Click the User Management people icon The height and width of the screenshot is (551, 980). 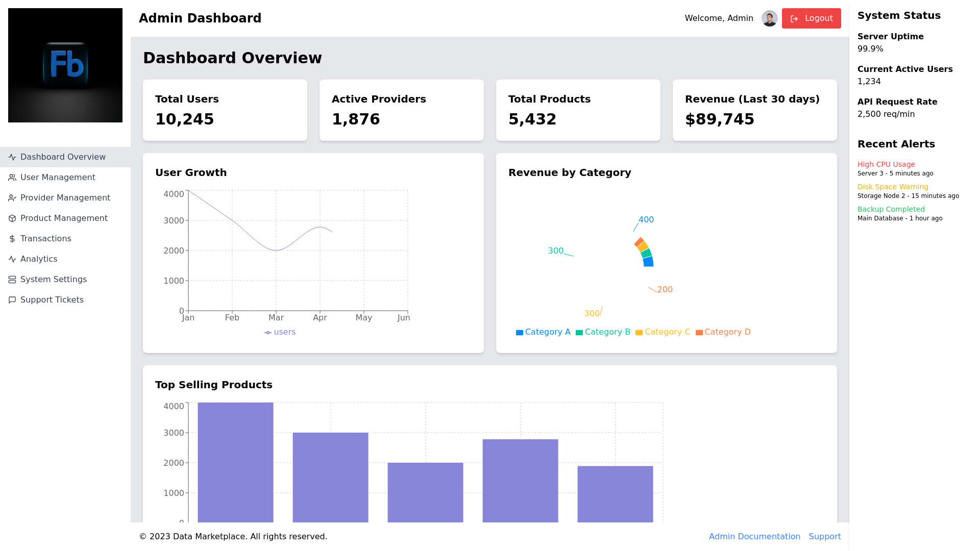pyautogui.click(x=12, y=178)
